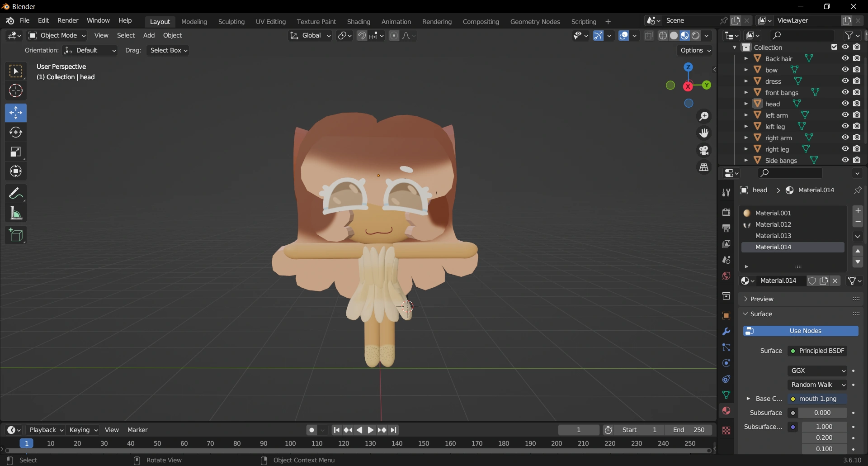Image resolution: width=868 pixels, height=466 pixels.
Task: Switch to the Sculpting workspace tab
Action: click(x=231, y=22)
